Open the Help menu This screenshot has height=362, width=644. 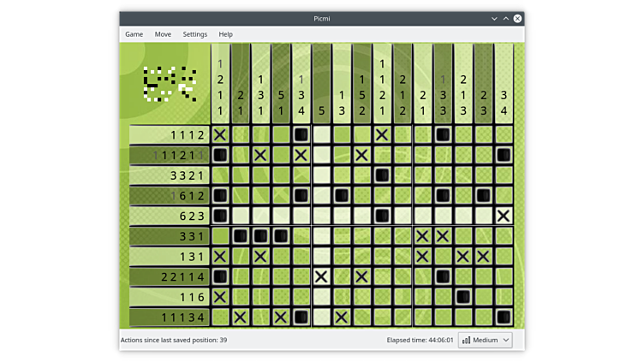(226, 34)
